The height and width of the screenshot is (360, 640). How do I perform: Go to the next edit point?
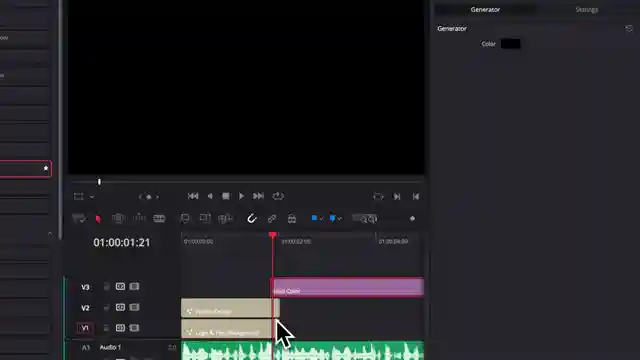coord(396,197)
